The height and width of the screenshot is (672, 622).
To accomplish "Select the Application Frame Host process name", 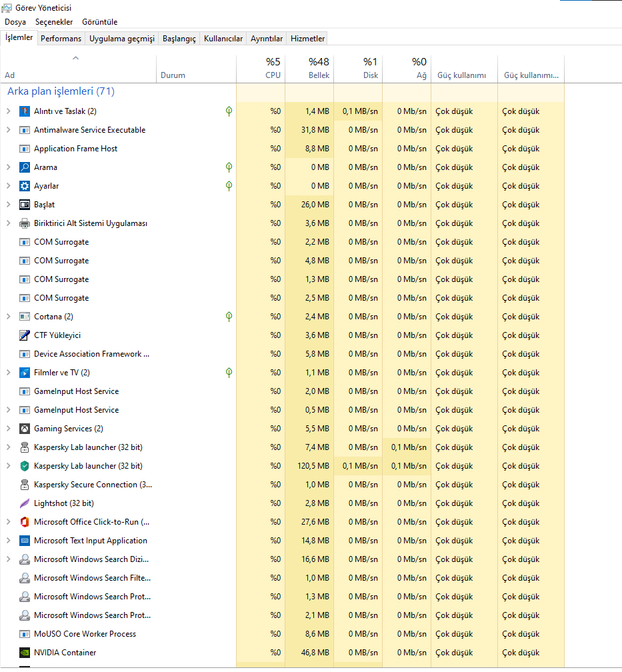I will point(75,149).
